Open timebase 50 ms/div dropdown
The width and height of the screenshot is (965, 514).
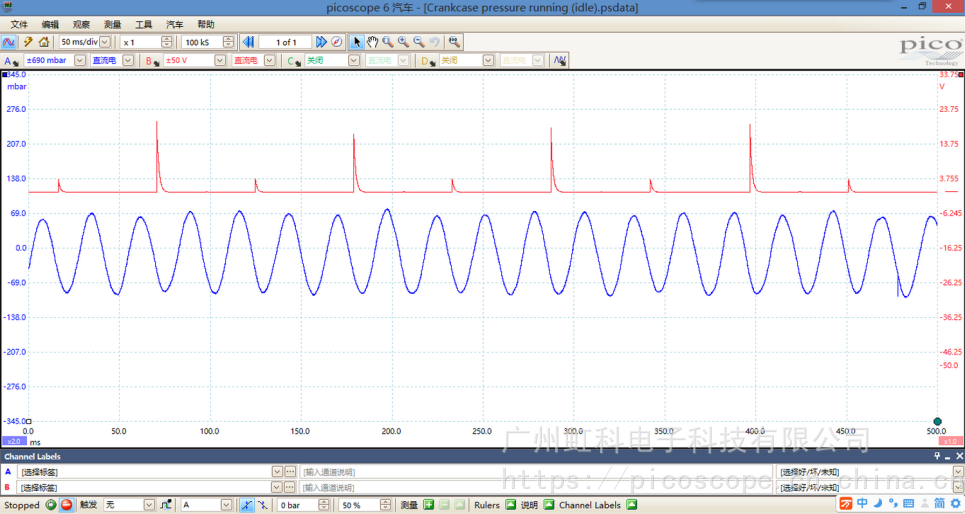(105, 42)
